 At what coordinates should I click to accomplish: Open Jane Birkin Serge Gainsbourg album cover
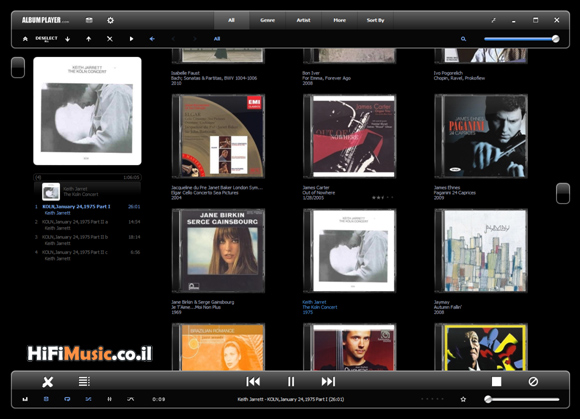pyautogui.click(x=218, y=251)
